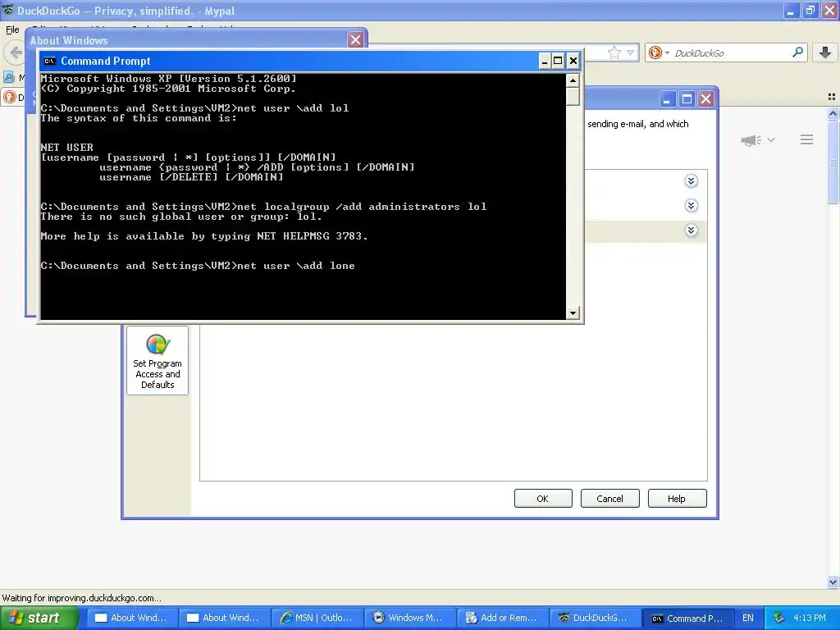Minimize the Command Prompt window
Viewport: 840px width, 630px height.
pos(545,61)
